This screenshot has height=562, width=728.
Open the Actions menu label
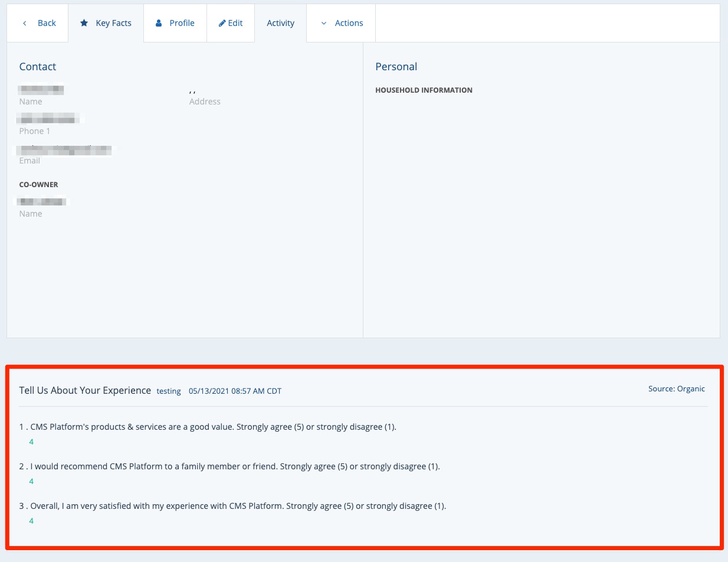click(349, 23)
